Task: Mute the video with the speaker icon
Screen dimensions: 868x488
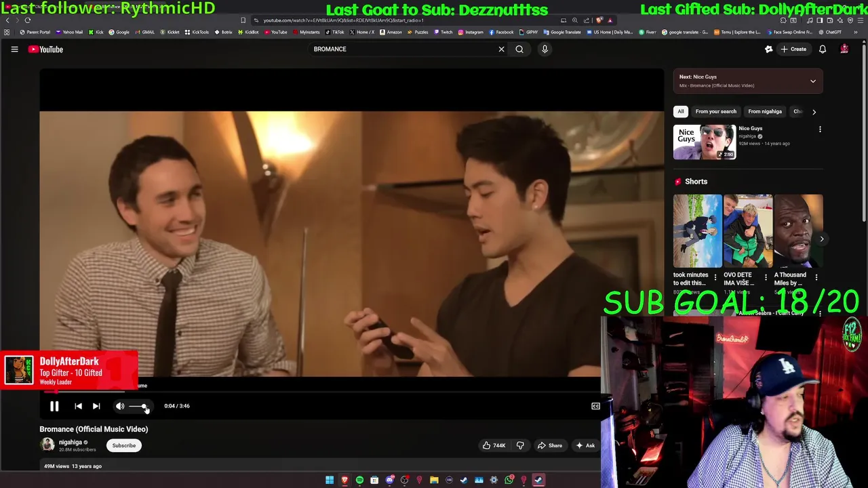Action: pyautogui.click(x=120, y=406)
